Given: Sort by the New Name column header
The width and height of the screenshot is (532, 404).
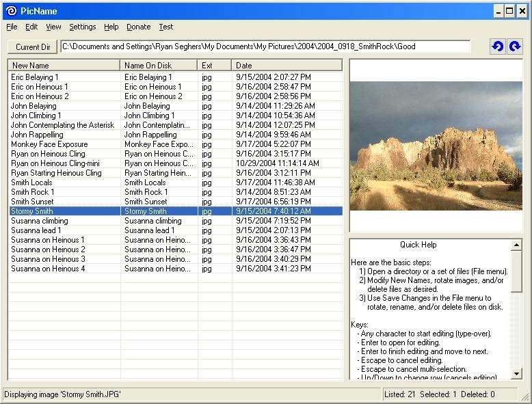Looking at the screenshot, I should (x=64, y=65).
